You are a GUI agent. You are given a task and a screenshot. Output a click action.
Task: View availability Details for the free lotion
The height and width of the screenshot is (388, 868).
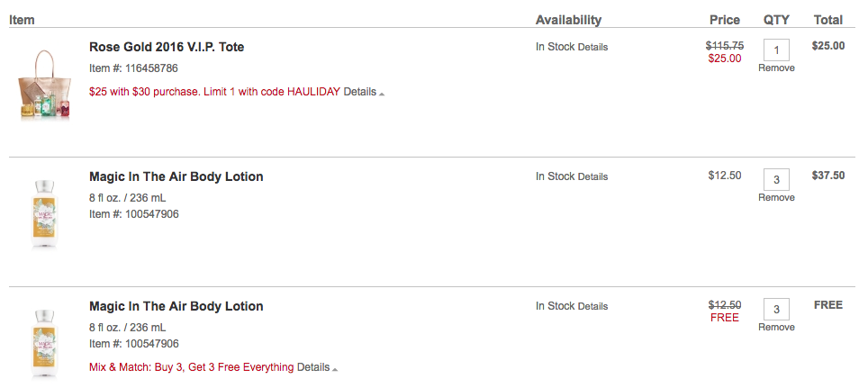click(592, 306)
